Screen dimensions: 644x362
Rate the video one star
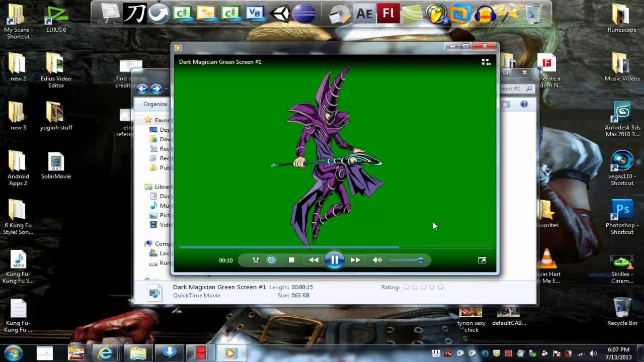[406, 287]
